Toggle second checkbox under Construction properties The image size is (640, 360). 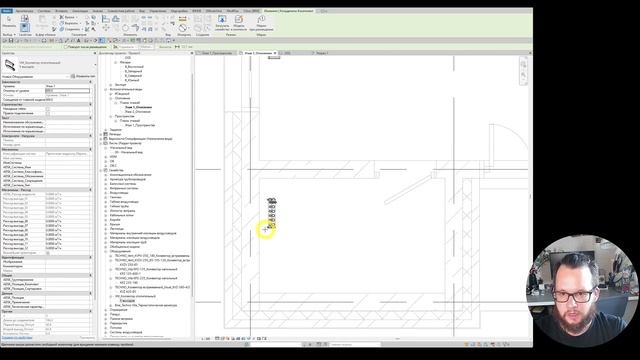coord(48,113)
